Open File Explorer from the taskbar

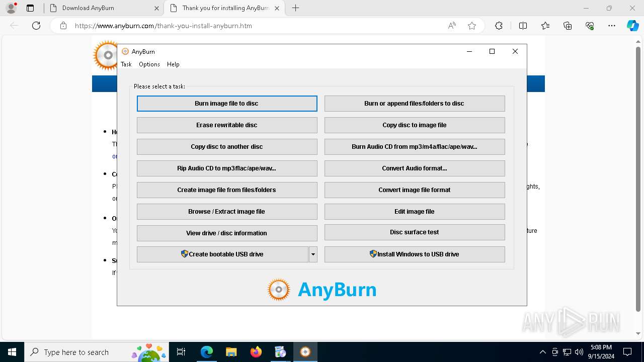click(x=231, y=352)
